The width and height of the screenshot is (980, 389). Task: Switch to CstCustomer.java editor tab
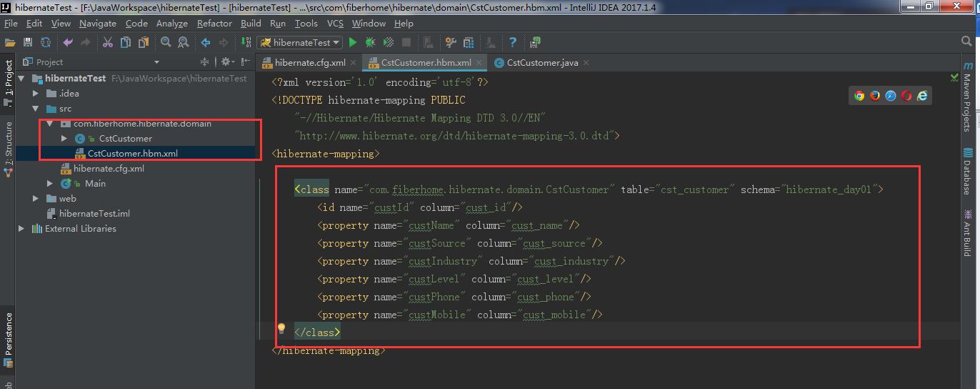[542, 63]
